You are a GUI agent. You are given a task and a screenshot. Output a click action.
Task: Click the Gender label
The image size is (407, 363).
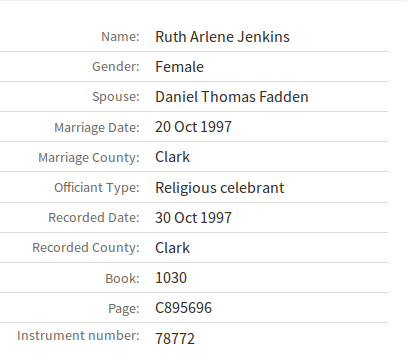[x=116, y=67]
